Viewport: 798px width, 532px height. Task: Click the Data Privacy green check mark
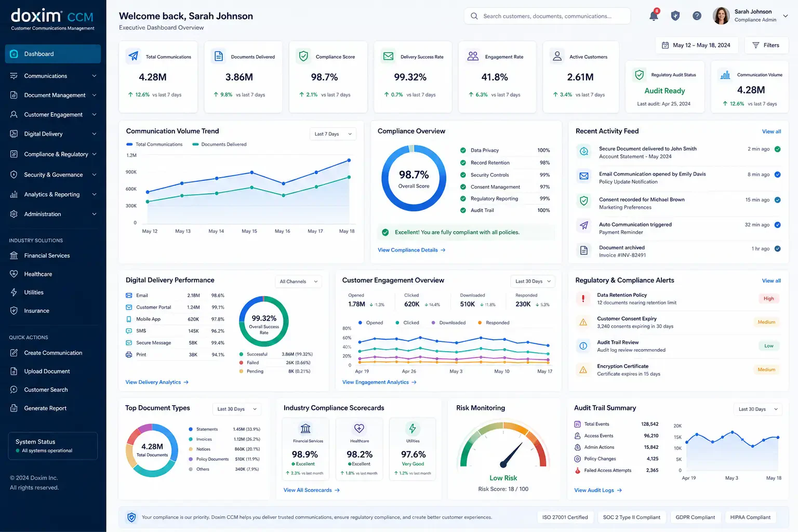click(x=463, y=150)
